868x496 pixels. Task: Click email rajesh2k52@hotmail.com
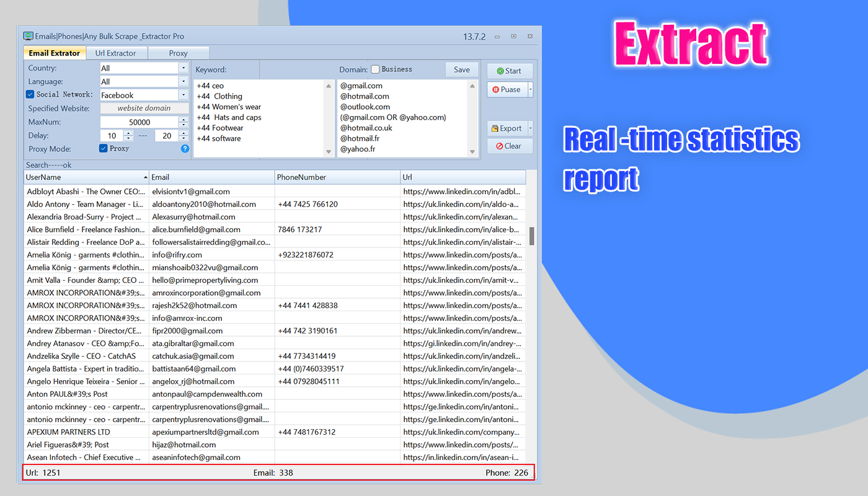point(195,305)
